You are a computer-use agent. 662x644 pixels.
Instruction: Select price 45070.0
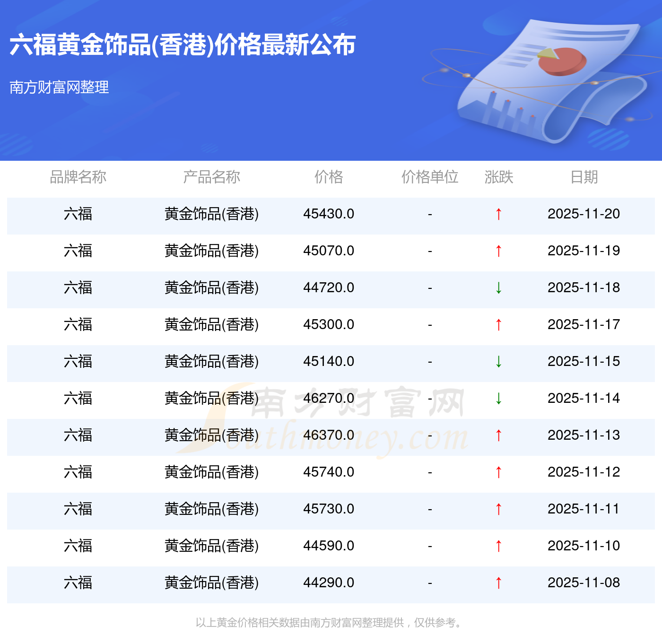pos(329,251)
